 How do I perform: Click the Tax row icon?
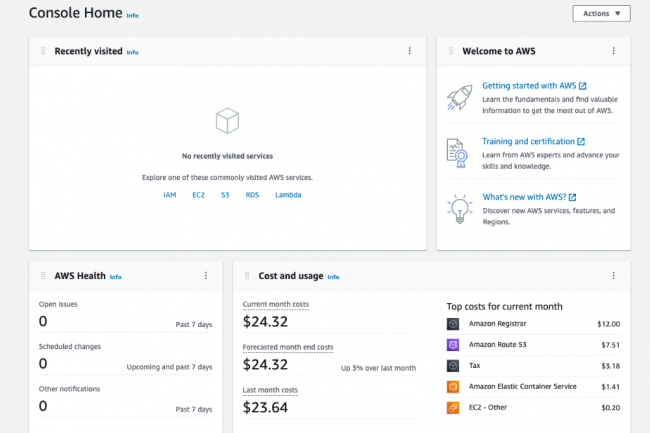coord(453,365)
